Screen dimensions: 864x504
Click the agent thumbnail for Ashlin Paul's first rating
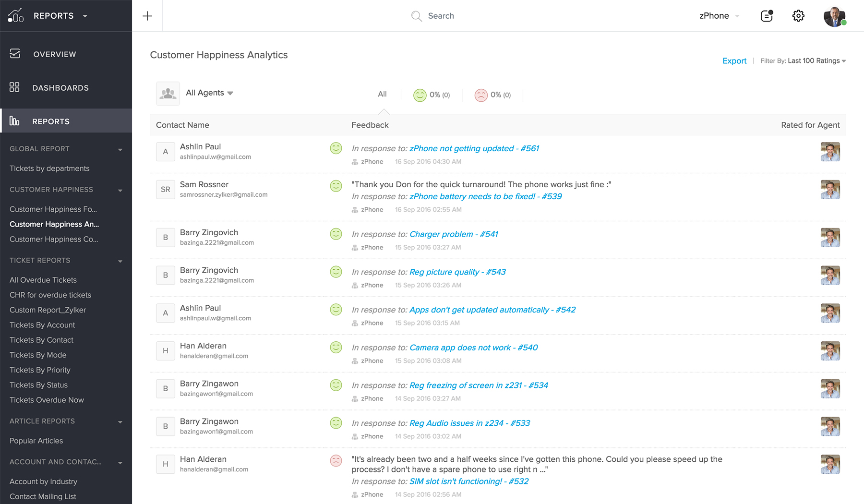click(x=830, y=152)
